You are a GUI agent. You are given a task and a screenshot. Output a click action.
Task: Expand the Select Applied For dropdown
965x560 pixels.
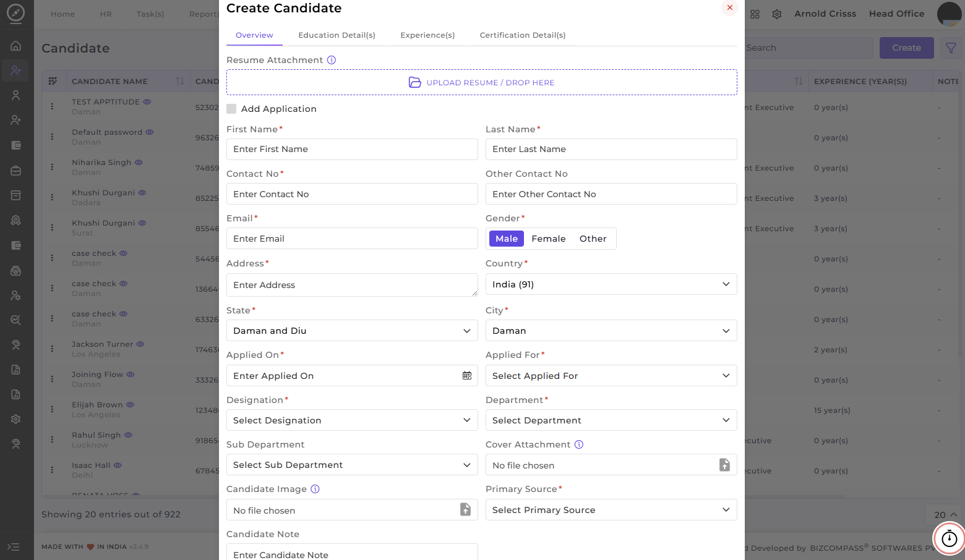[611, 376]
